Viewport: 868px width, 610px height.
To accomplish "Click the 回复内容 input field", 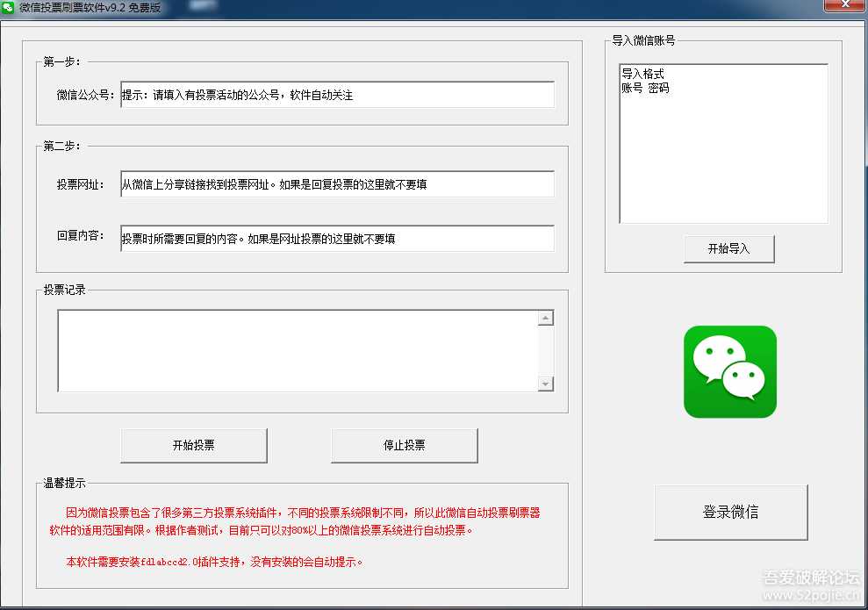I will (337, 239).
